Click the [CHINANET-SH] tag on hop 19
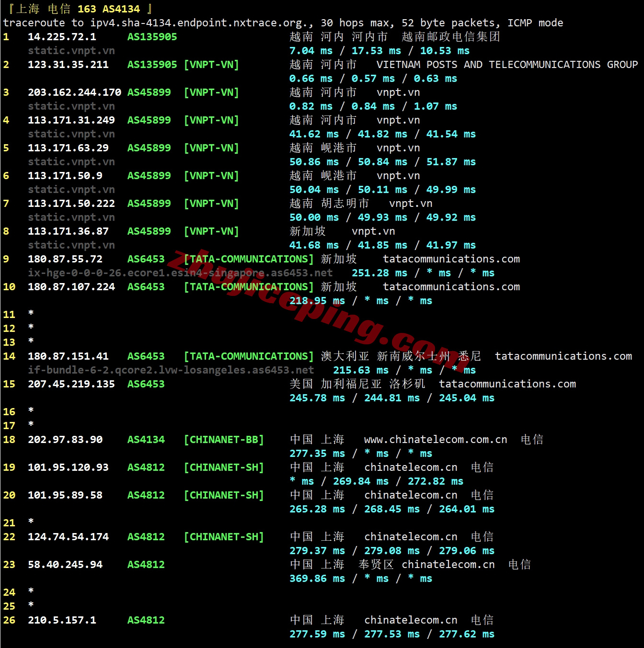Viewport: 644px width, 648px height. pyautogui.click(x=224, y=467)
